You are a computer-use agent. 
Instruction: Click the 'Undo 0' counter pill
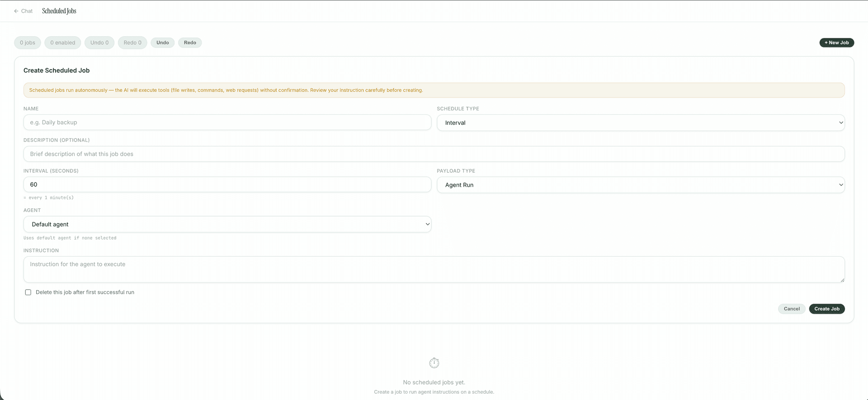click(x=99, y=43)
